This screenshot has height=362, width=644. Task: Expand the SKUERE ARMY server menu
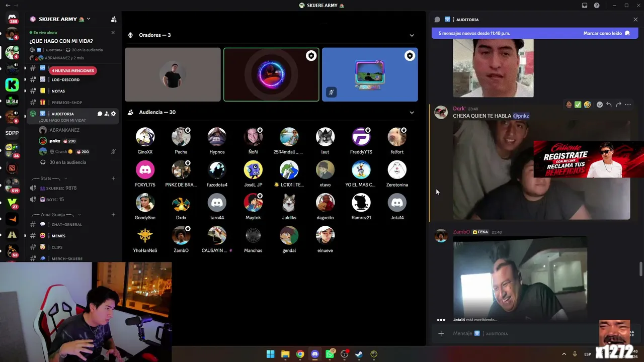coord(89,19)
